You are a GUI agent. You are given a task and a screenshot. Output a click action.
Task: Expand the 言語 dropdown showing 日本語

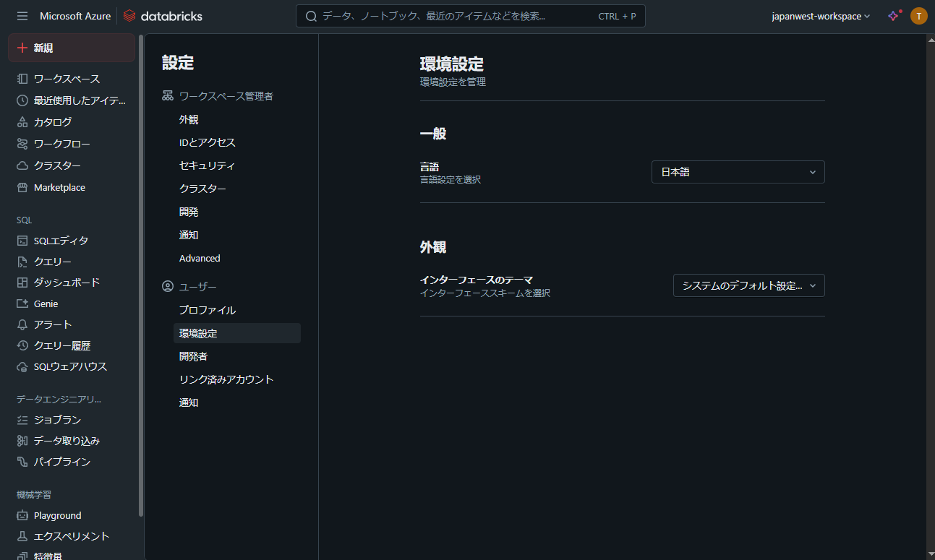[738, 172]
